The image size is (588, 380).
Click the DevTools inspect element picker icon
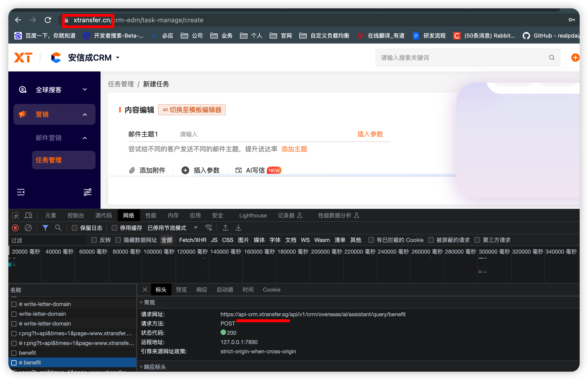pyautogui.click(x=15, y=216)
